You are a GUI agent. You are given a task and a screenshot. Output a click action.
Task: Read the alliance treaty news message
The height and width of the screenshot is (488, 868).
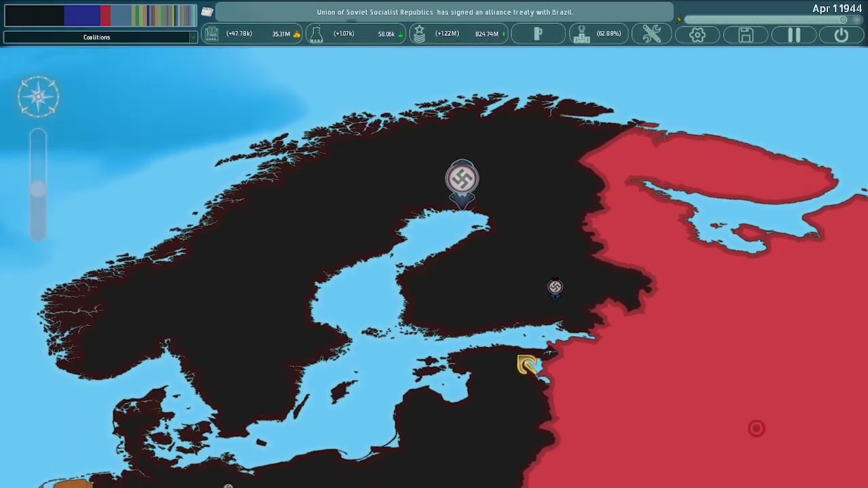pos(445,12)
